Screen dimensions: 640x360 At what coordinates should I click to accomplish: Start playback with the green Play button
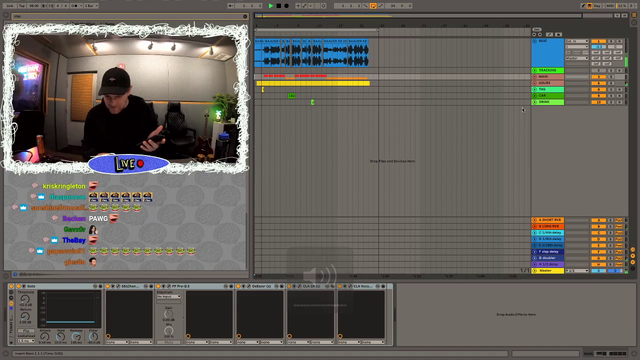[271, 6]
